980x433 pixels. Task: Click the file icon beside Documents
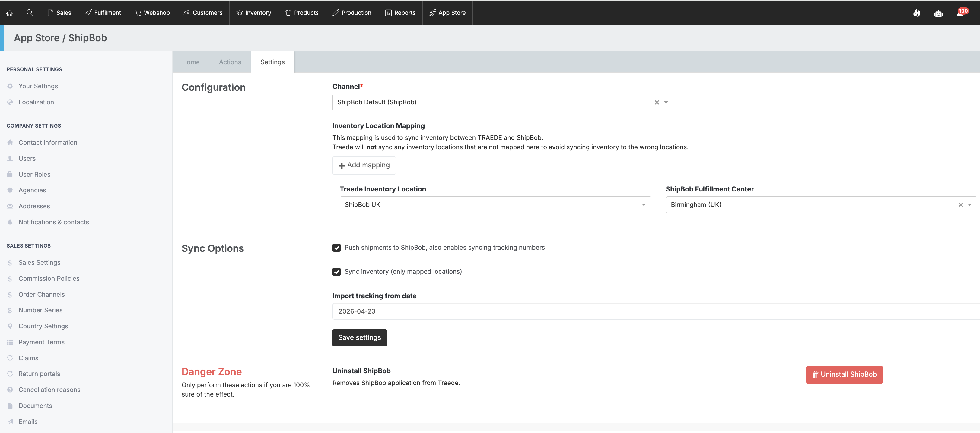10,406
